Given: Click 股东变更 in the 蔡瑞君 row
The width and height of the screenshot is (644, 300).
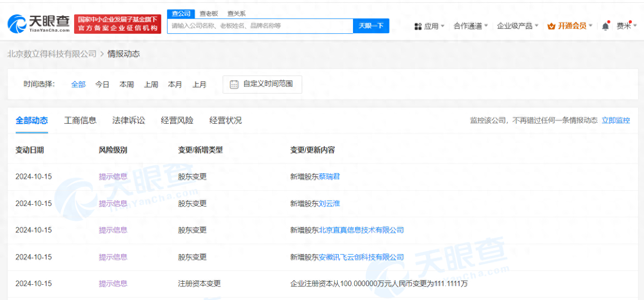Looking at the screenshot, I should click(x=192, y=177).
